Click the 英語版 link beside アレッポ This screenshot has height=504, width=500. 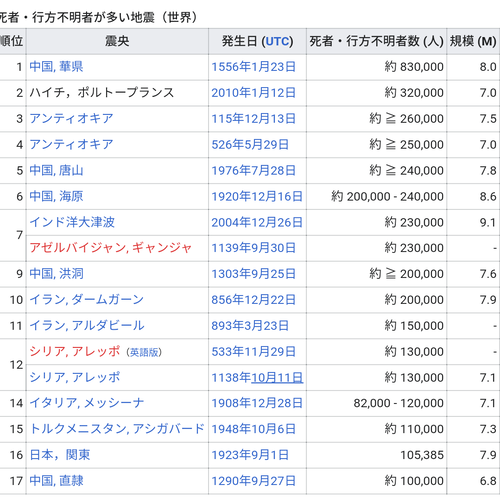click(144, 352)
